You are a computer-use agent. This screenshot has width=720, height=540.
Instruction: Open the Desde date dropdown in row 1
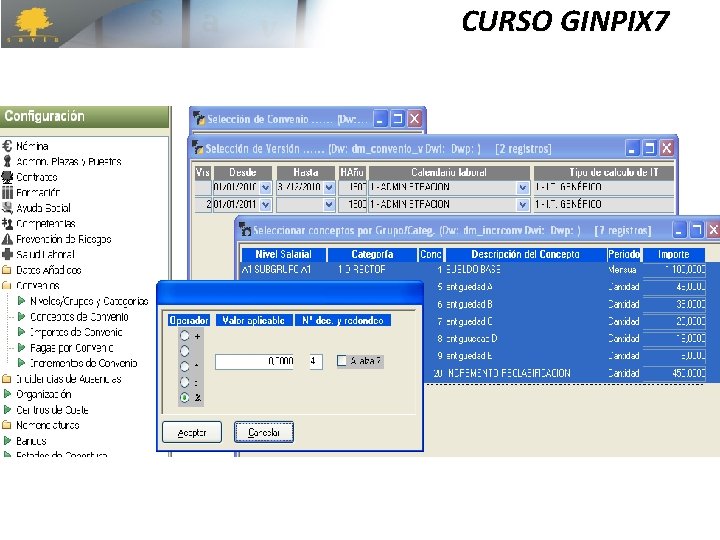[265, 188]
